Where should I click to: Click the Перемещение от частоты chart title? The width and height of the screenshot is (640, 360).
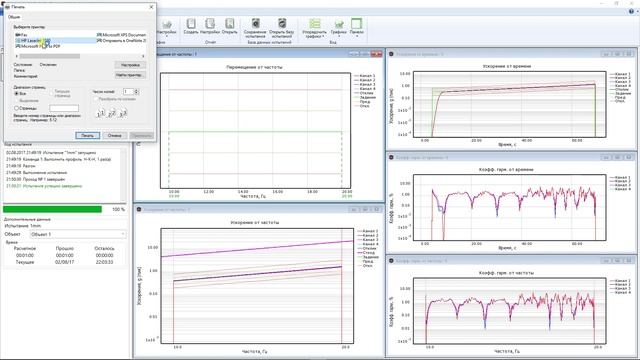(254, 67)
